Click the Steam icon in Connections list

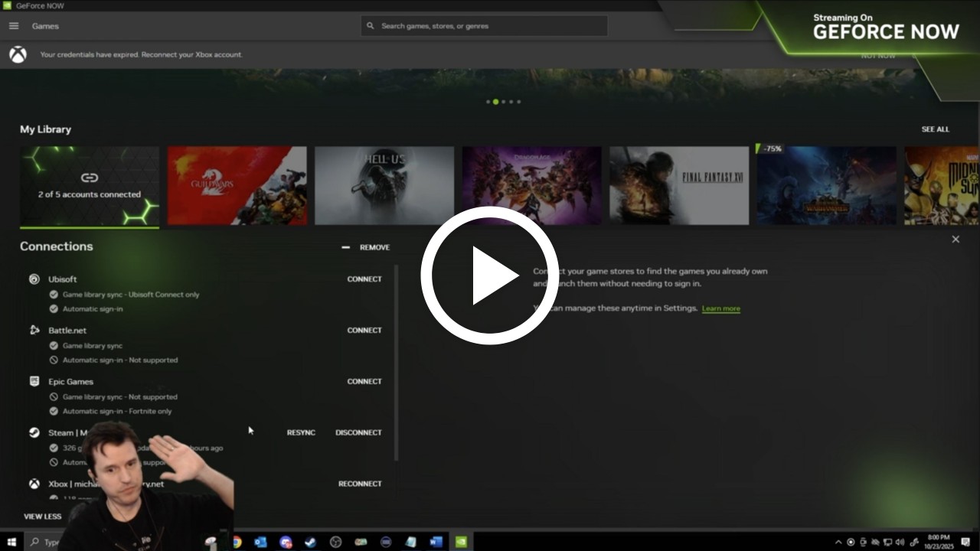coord(34,432)
